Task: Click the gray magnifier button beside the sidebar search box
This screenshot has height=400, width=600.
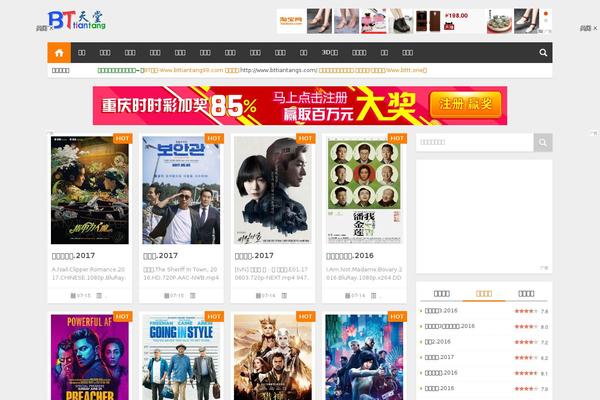Action: [x=543, y=142]
